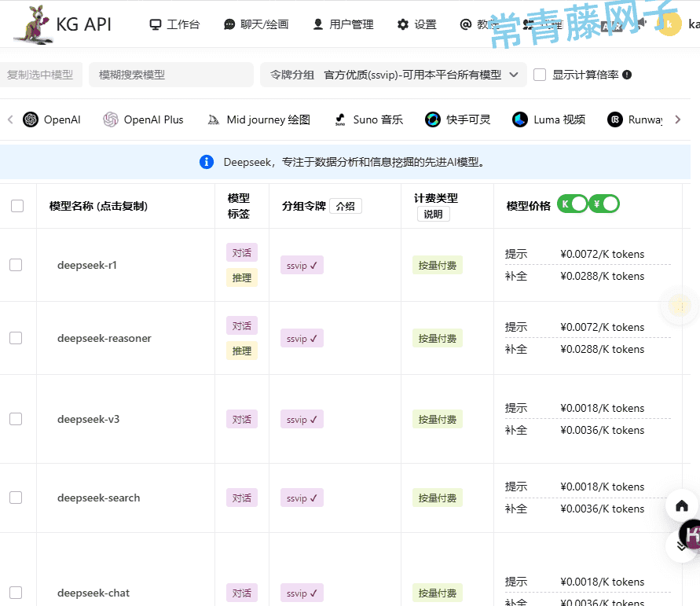Click the yellow floating drag handle button

point(680,306)
